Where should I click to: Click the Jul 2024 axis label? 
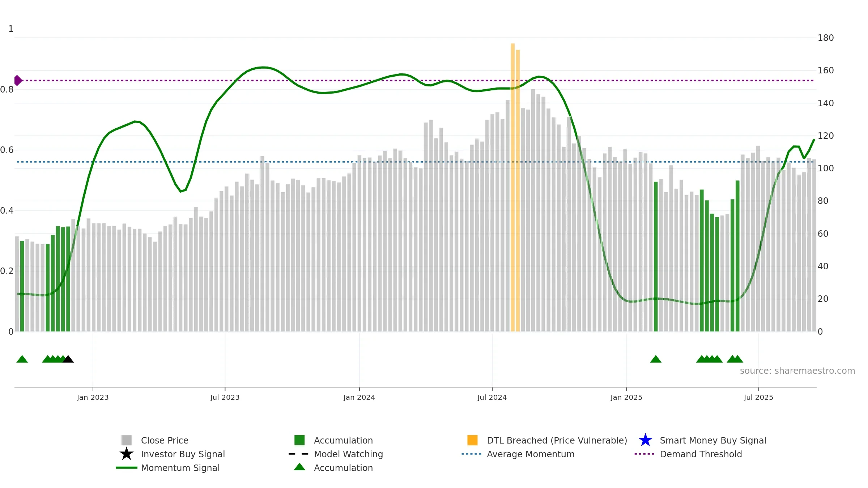(492, 398)
